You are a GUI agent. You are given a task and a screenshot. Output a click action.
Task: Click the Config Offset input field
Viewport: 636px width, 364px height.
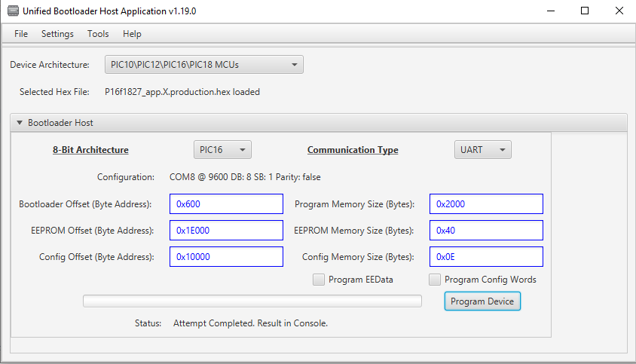[x=226, y=257]
